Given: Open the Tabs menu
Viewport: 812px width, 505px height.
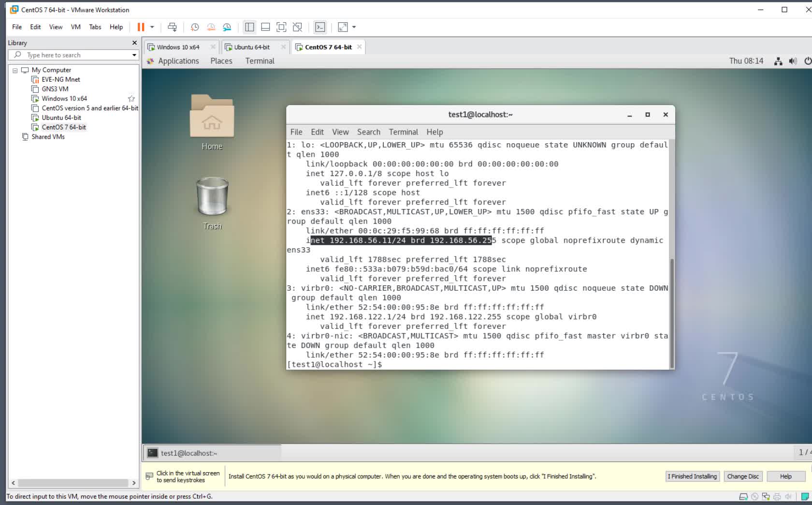Looking at the screenshot, I should pyautogui.click(x=95, y=27).
